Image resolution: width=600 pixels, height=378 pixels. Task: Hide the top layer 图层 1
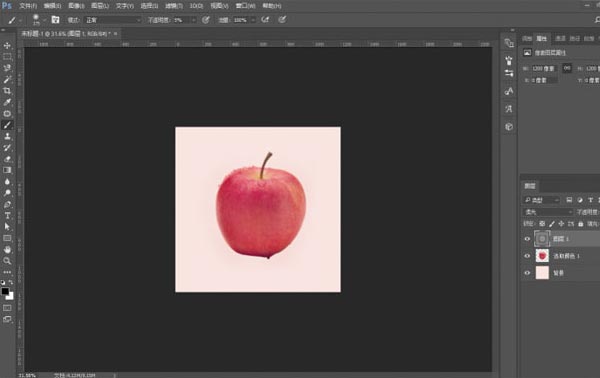point(527,239)
